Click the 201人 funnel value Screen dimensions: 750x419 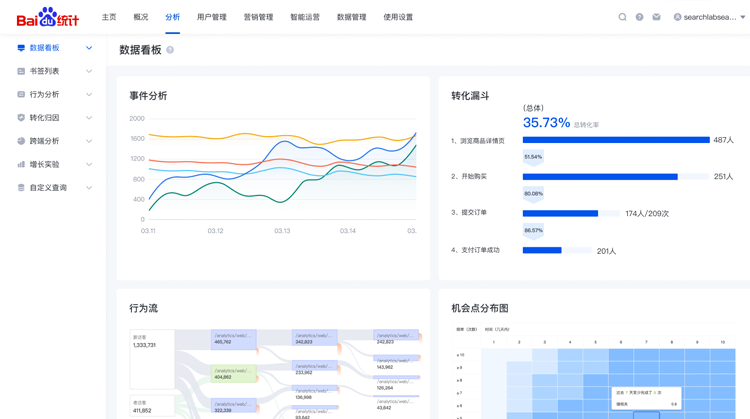607,251
